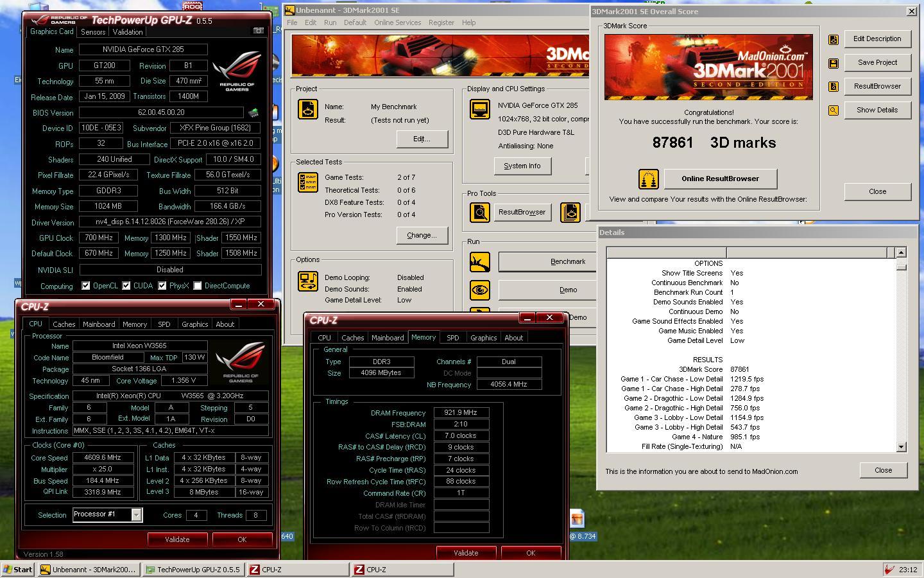Click the Online ResultBrowser icon

649,179
